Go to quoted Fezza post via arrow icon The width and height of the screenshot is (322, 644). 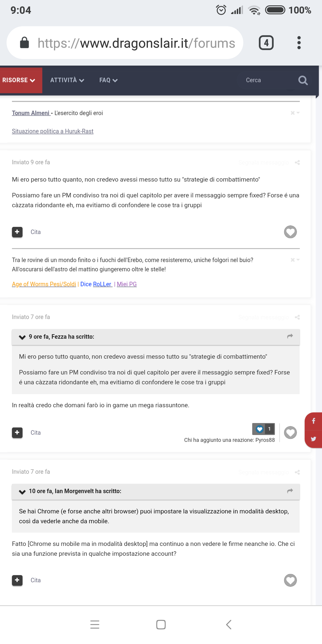coord(290,336)
